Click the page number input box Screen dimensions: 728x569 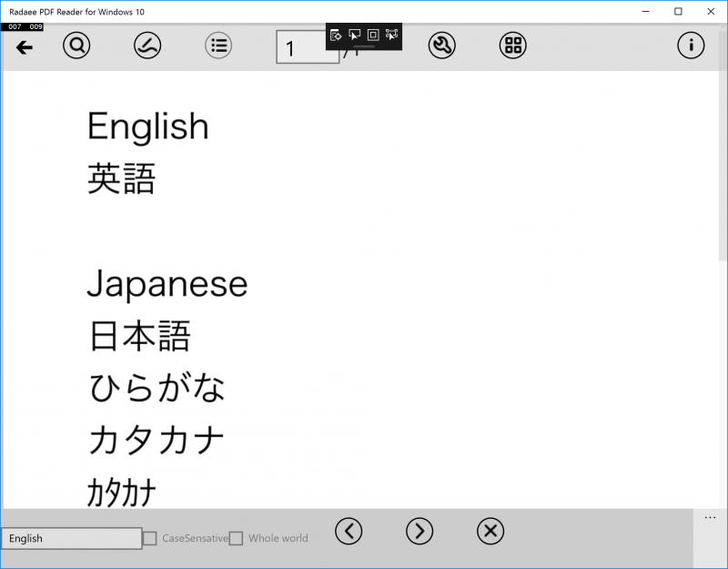point(307,47)
